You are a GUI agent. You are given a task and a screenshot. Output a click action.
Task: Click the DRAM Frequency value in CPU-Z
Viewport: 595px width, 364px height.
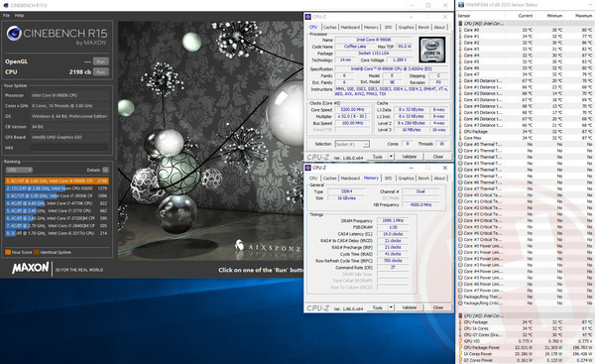[x=393, y=220]
